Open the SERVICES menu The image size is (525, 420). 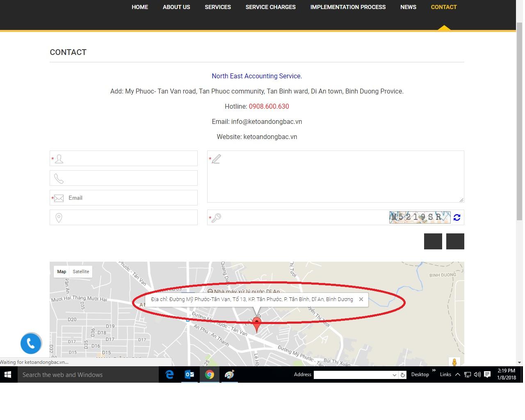[x=218, y=7]
